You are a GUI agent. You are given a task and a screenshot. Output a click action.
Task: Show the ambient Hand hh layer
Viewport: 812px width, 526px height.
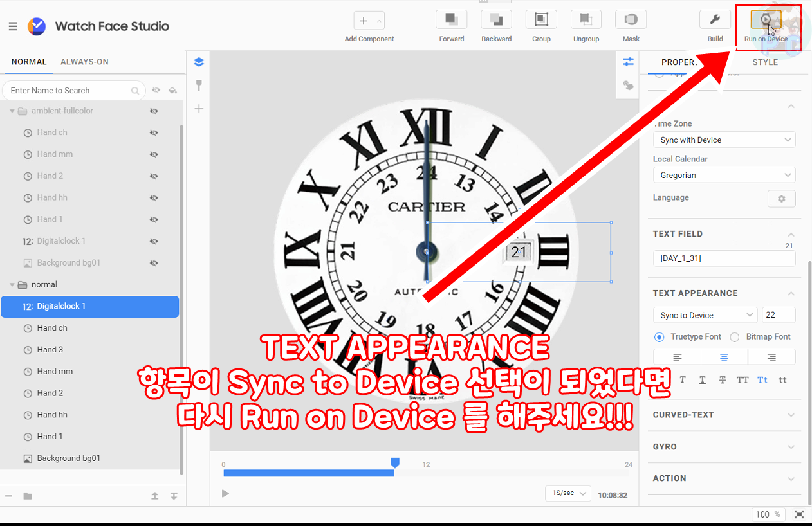154,198
